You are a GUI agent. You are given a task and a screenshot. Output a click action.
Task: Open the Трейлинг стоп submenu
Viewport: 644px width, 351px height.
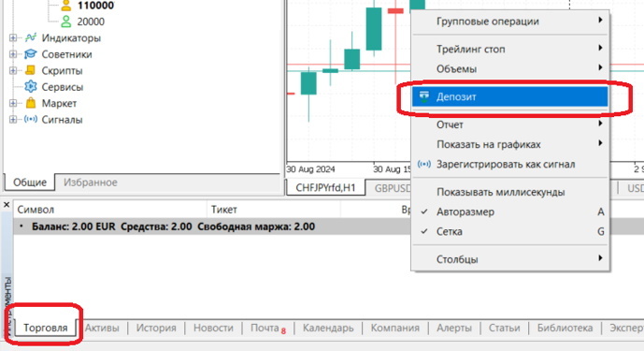point(510,49)
